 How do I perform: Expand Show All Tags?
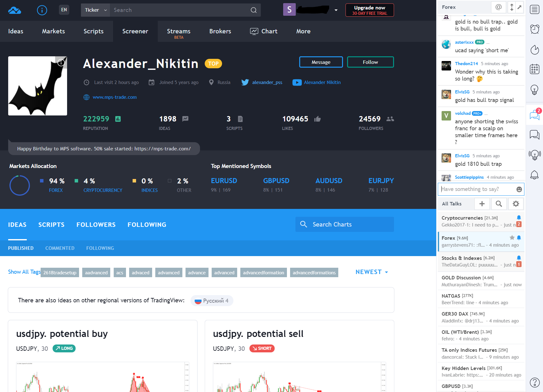point(24,272)
